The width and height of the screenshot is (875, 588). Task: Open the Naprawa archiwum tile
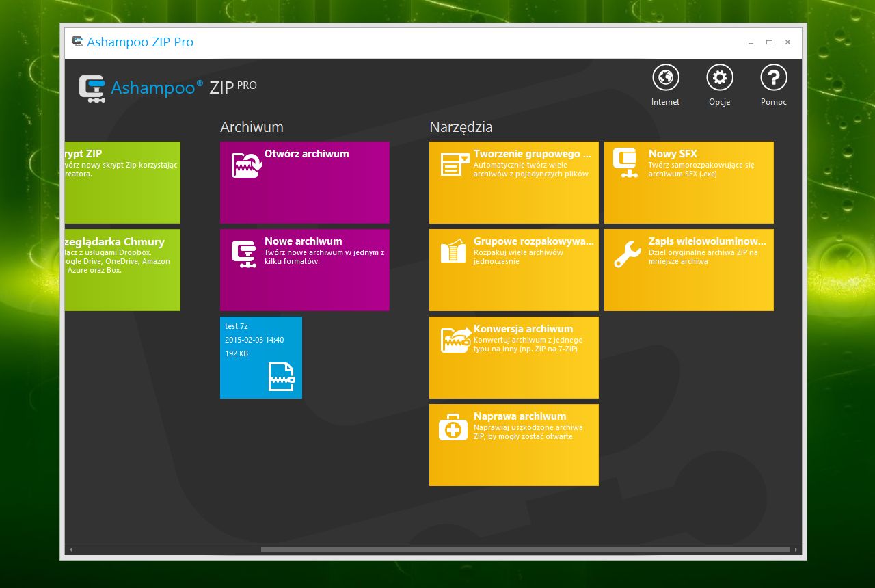(514, 445)
